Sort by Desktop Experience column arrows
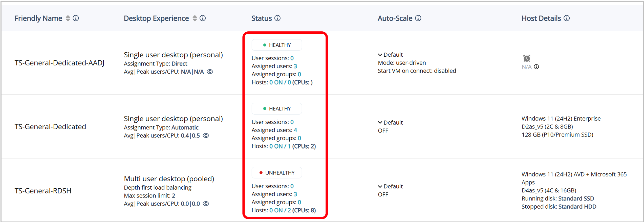 (195, 18)
